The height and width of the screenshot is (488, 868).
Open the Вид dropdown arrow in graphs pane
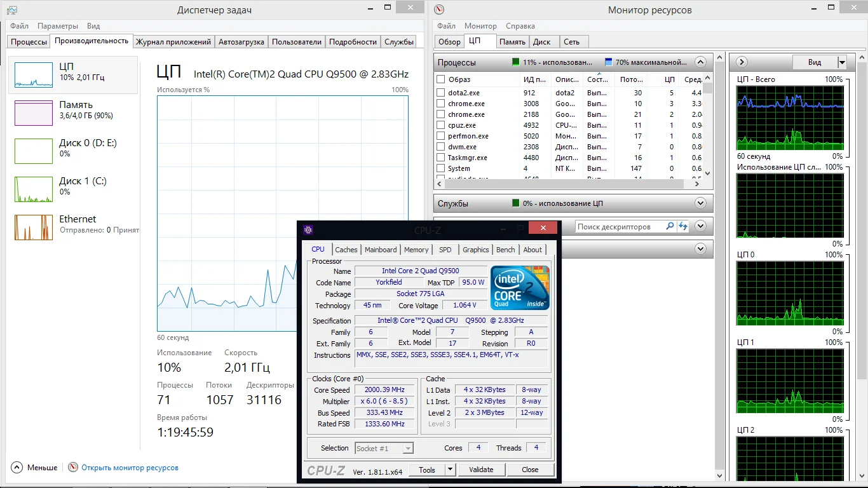[842, 62]
